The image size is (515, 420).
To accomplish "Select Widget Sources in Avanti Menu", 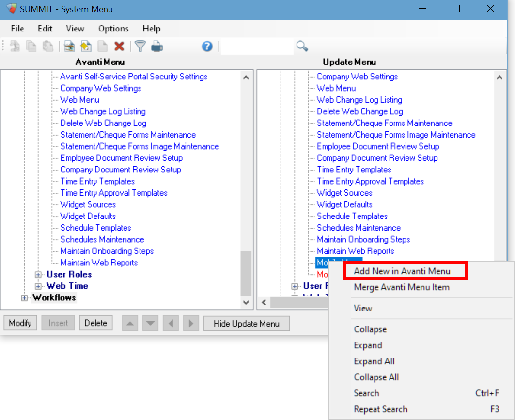I will [x=88, y=205].
